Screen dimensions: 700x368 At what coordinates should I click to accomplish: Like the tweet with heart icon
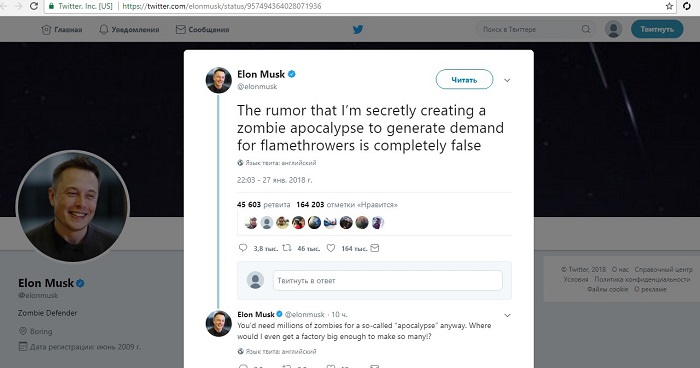[331, 248]
